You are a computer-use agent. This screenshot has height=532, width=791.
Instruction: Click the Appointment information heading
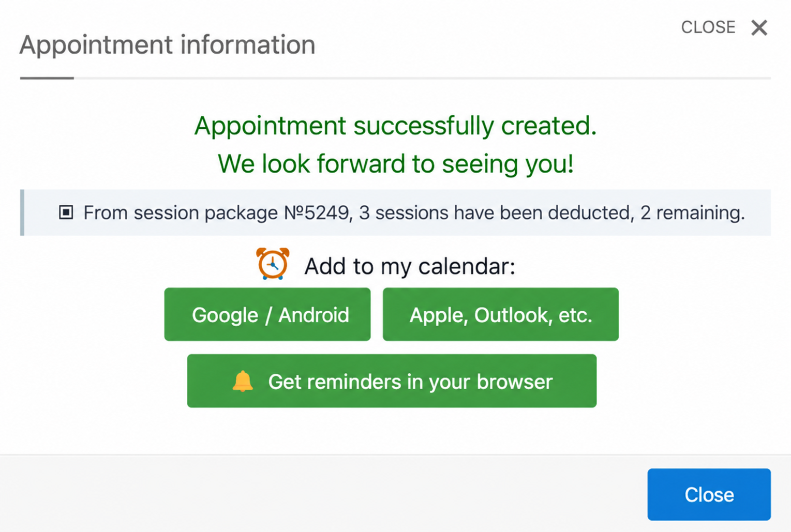tap(167, 44)
